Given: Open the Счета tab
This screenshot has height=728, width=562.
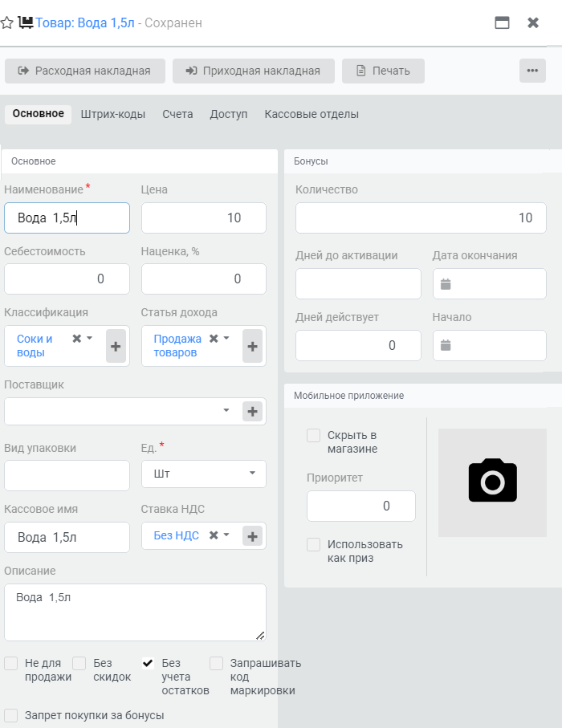Looking at the screenshot, I should (x=177, y=114).
